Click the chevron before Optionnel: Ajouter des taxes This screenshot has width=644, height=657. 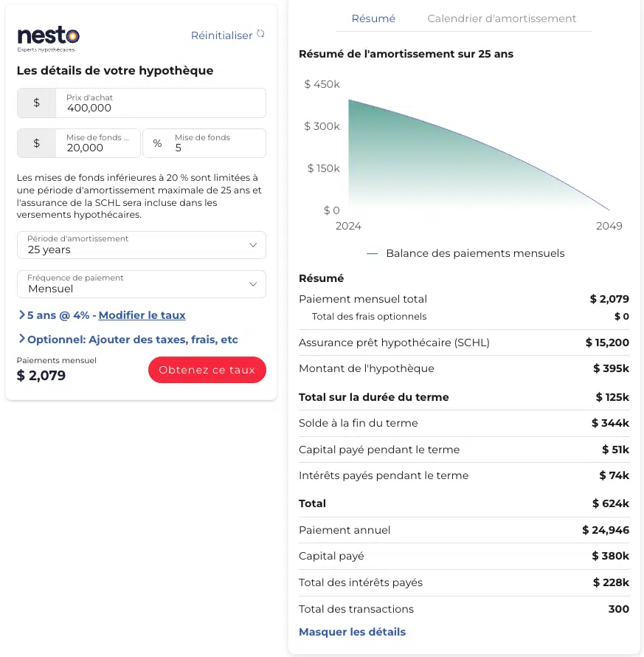tap(22, 339)
